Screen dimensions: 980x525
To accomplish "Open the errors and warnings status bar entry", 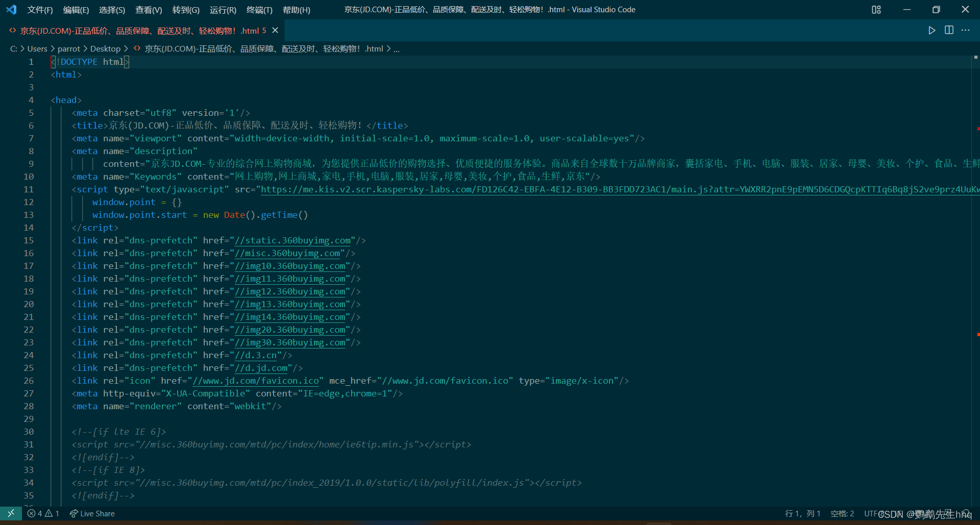I will 43,513.
